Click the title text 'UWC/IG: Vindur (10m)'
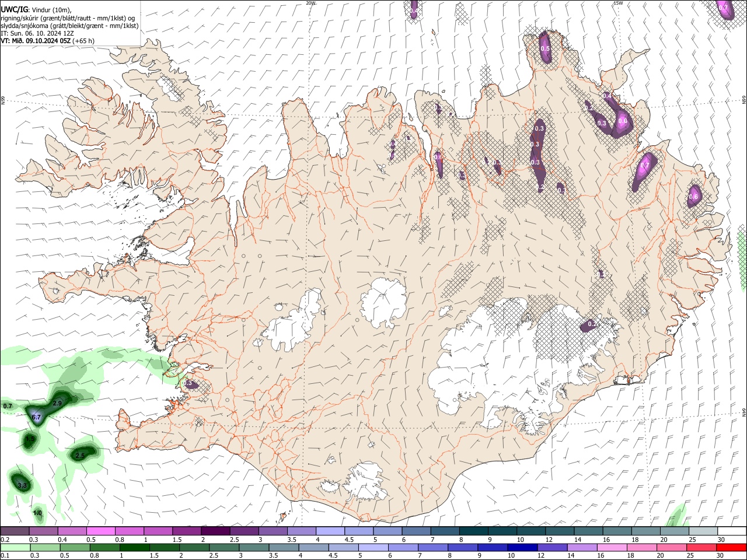The image size is (747, 560). coord(36,10)
